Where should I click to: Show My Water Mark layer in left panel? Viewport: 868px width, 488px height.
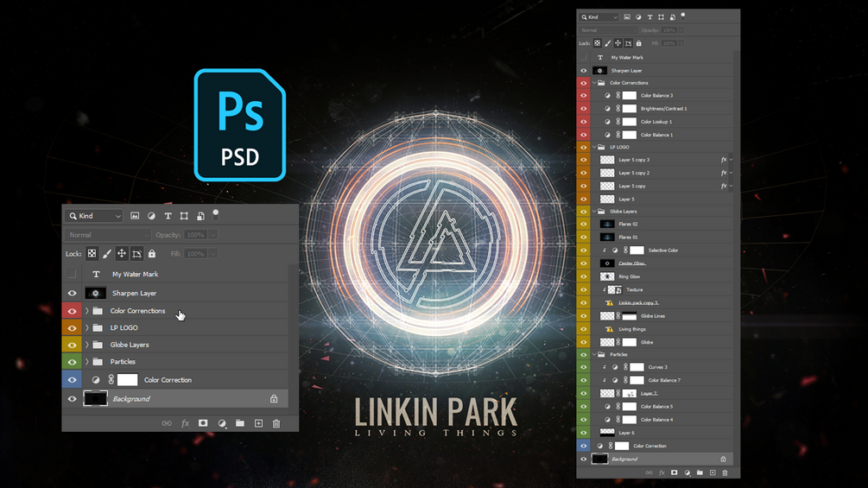72,274
